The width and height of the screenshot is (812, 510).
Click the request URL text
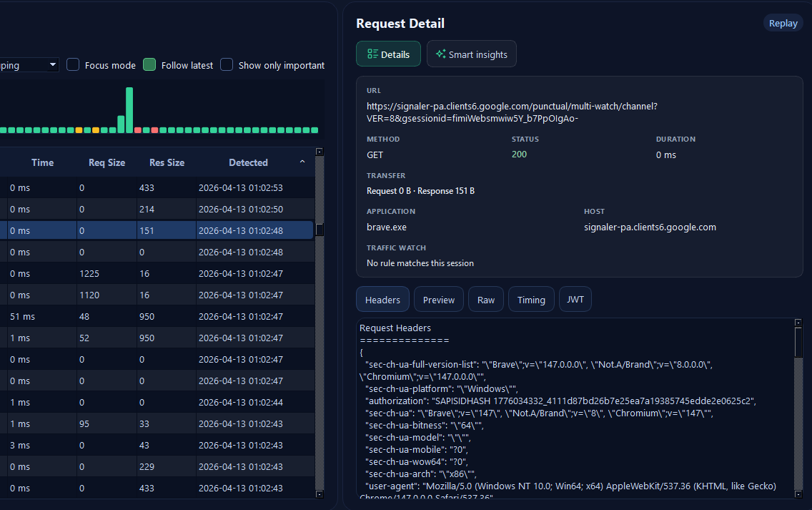click(x=512, y=112)
